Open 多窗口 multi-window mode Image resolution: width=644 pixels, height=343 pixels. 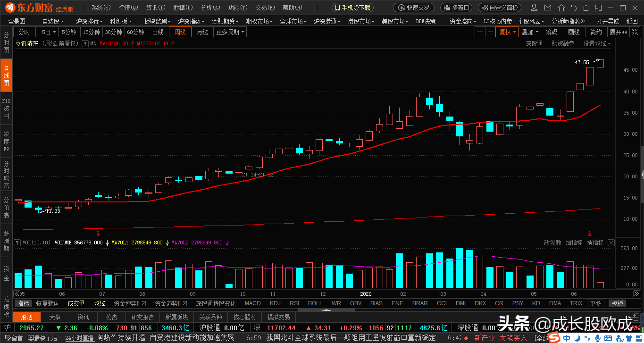pos(456,8)
